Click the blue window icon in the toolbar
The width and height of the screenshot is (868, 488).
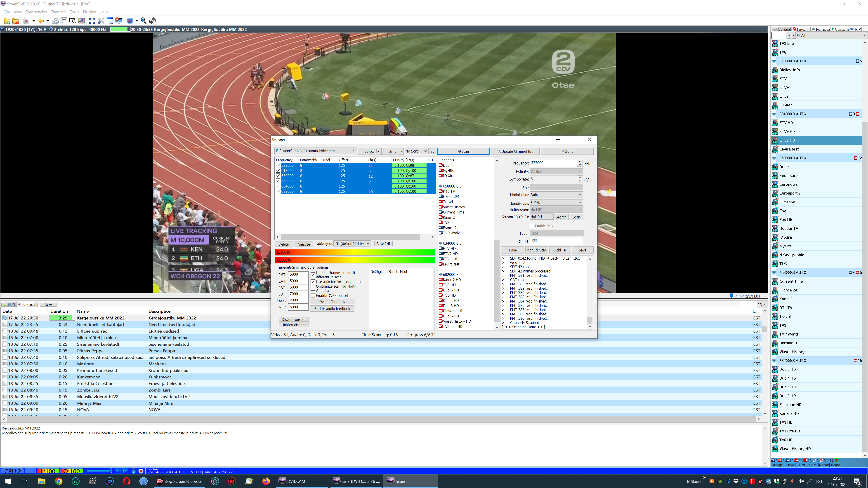[110, 21]
